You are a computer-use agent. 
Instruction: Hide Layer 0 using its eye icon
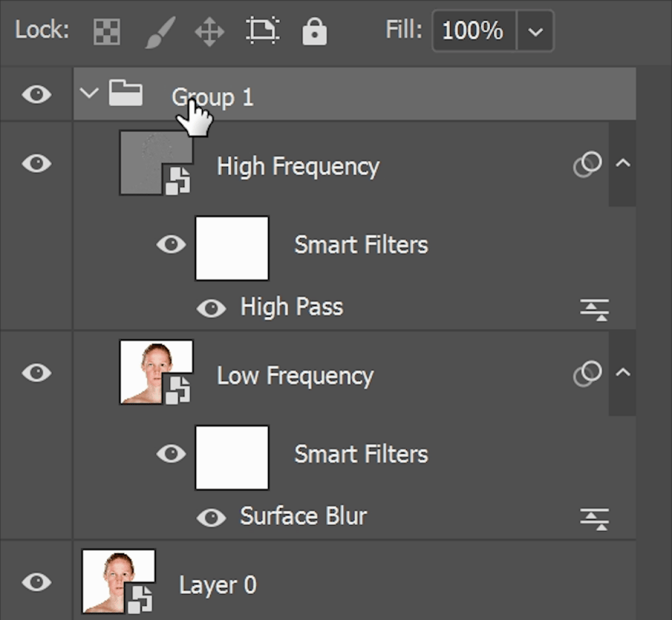point(36,582)
